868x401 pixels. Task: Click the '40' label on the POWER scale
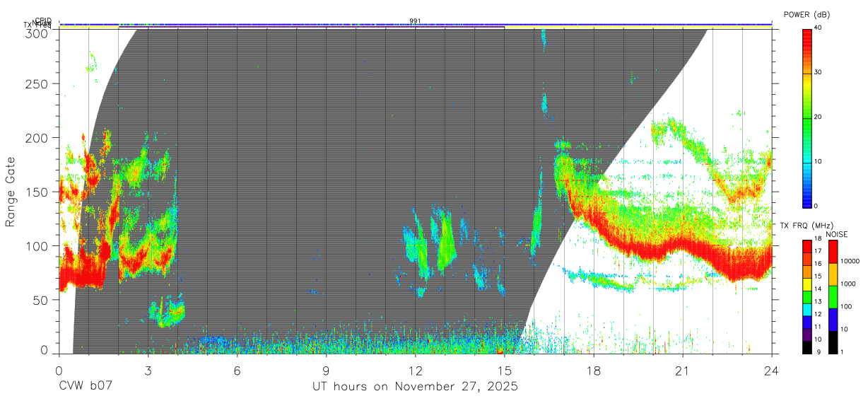(818, 28)
